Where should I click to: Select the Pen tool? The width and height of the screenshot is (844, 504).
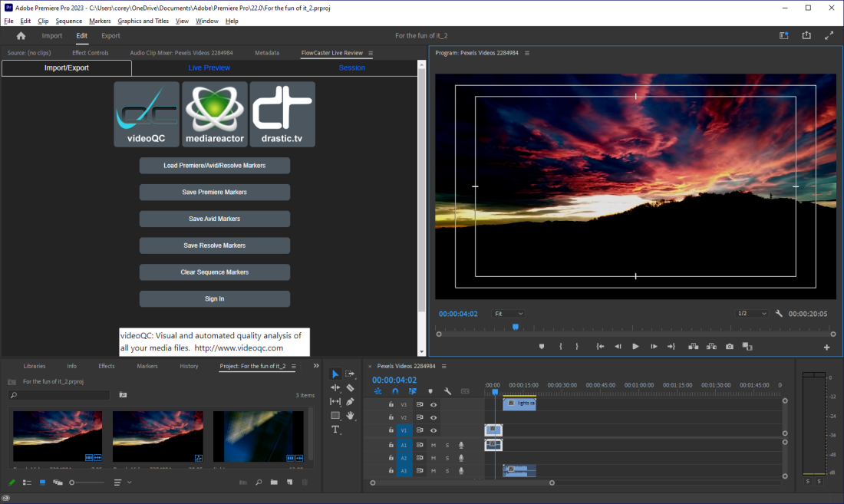(x=350, y=402)
